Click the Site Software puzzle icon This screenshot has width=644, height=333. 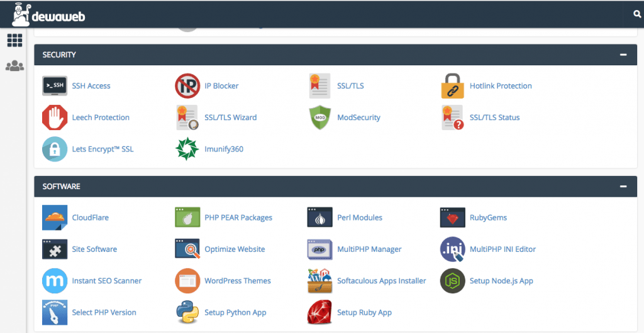pyautogui.click(x=55, y=249)
